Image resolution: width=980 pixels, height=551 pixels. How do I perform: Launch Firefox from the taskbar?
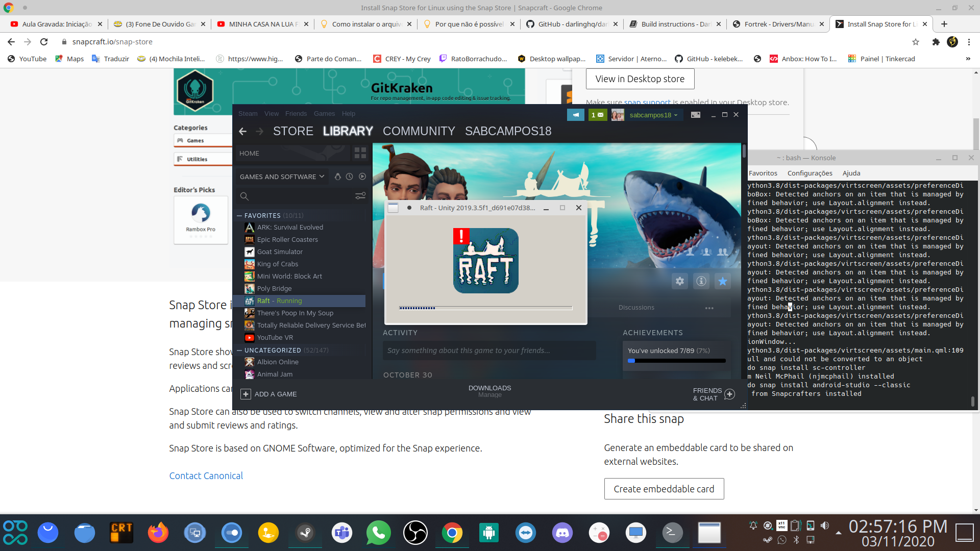coord(158,533)
